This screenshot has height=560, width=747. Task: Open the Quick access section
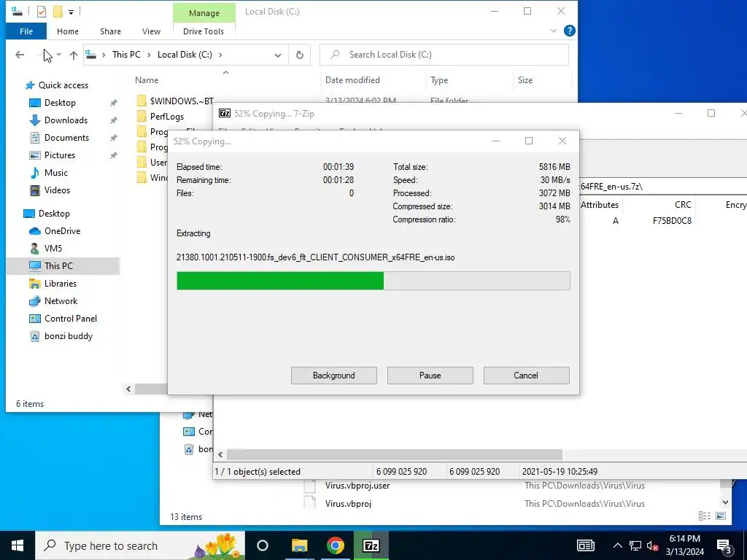(63, 85)
